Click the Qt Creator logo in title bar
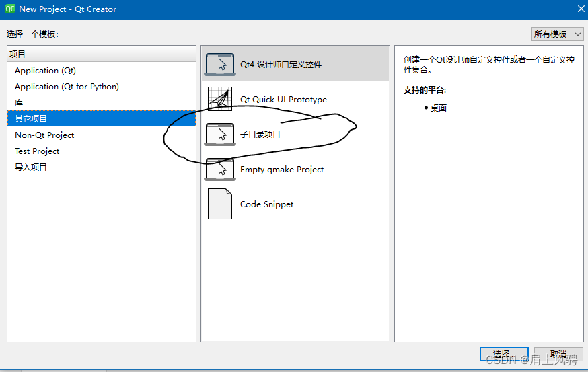588x372 pixels. click(10, 9)
